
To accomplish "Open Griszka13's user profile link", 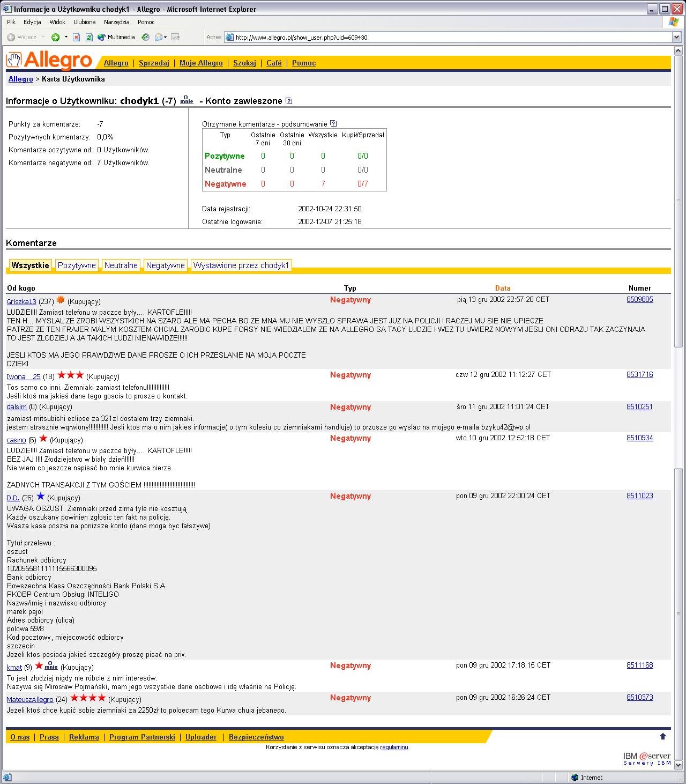I will (x=21, y=302).
